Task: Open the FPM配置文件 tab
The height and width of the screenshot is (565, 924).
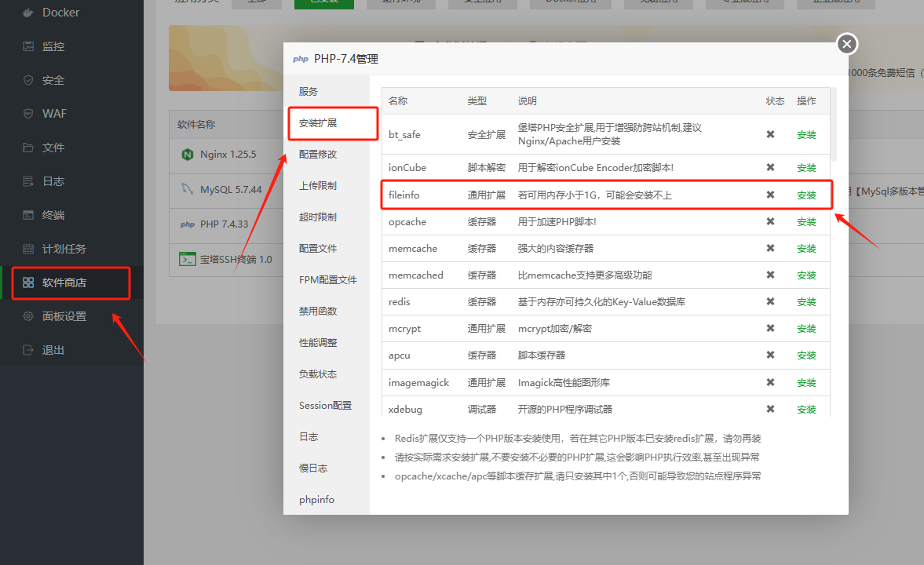Action: tap(327, 280)
